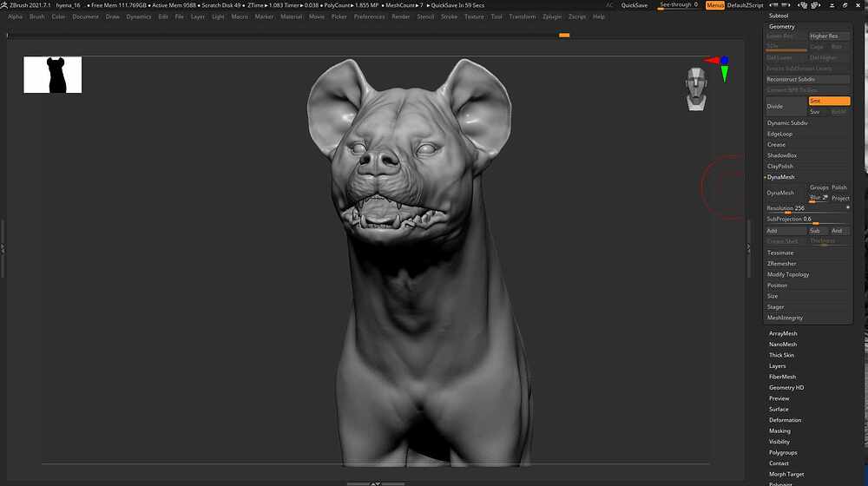Image resolution: width=868 pixels, height=486 pixels.
Task: Click the ZBrush logo icon in title bar
Action: pyautogui.click(x=3, y=5)
